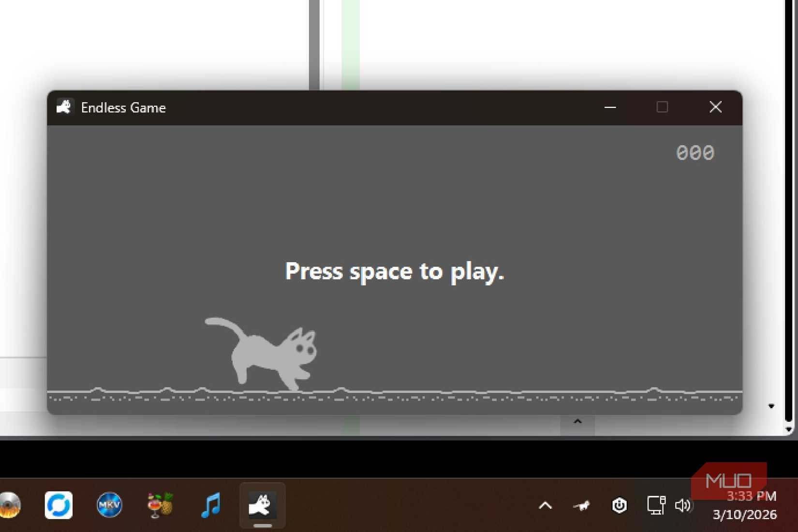This screenshot has width=798, height=532.
Task: Click the small down arrow on the right edge
Action: point(772,406)
